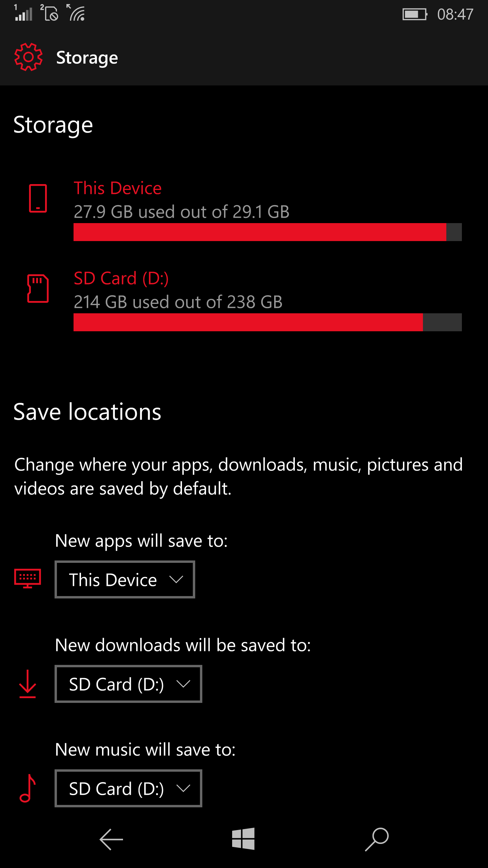This screenshot has width=488, height=868.
Task: Tap the SD Card usage bar
Action: click(x=267, y=322)
